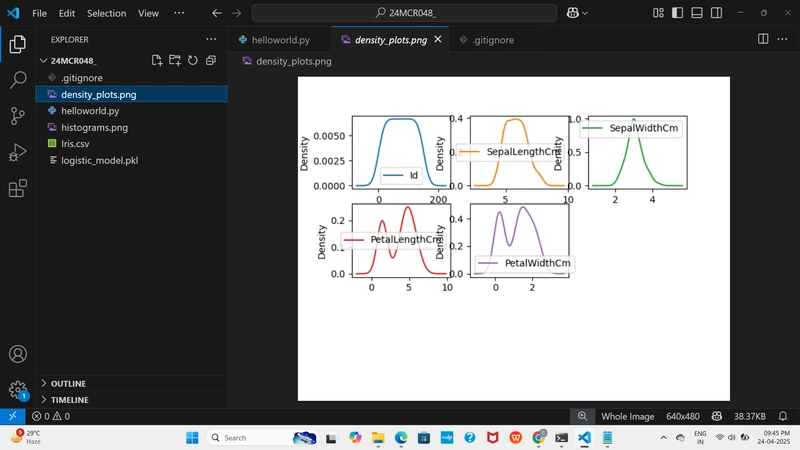
Task: Click the New Folder icon in Explorer
Action: (x=175, y=60)
